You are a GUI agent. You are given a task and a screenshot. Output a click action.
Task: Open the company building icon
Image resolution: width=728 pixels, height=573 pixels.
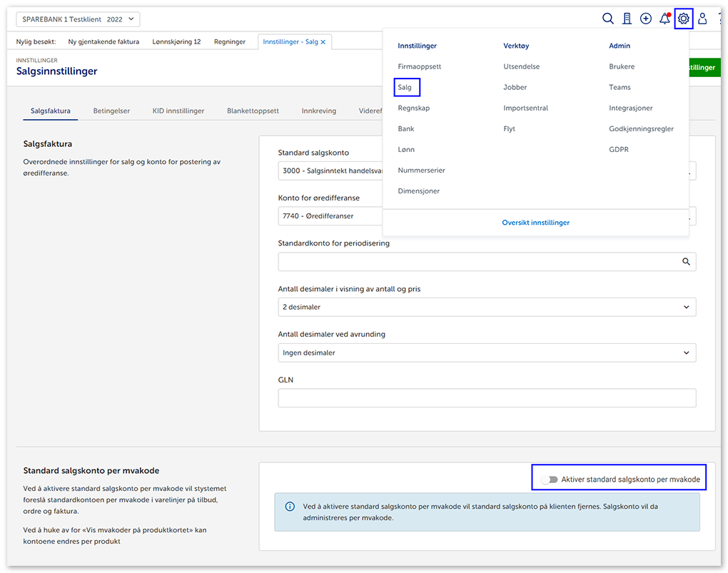pos(627,19)
